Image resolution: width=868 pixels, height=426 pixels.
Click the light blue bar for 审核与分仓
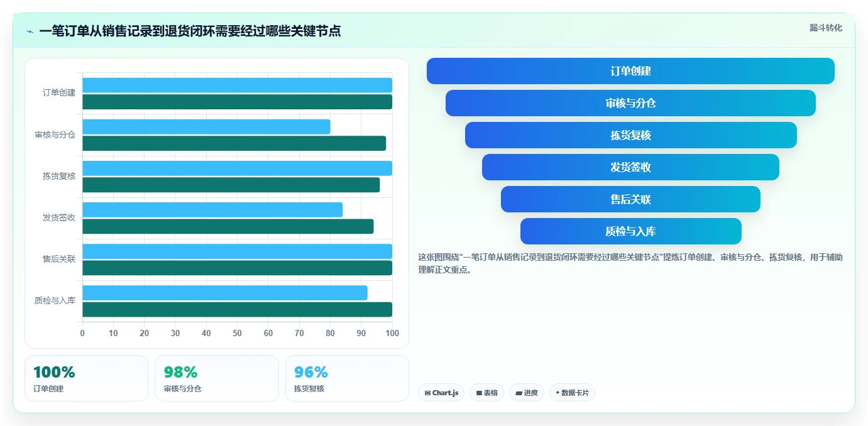coord(206,126)
